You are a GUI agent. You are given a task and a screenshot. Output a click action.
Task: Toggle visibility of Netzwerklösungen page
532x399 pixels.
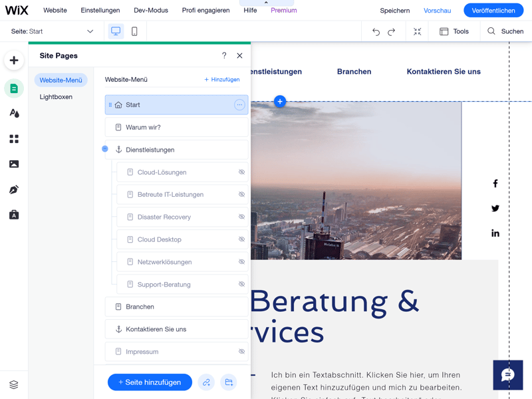pos(241,262)
